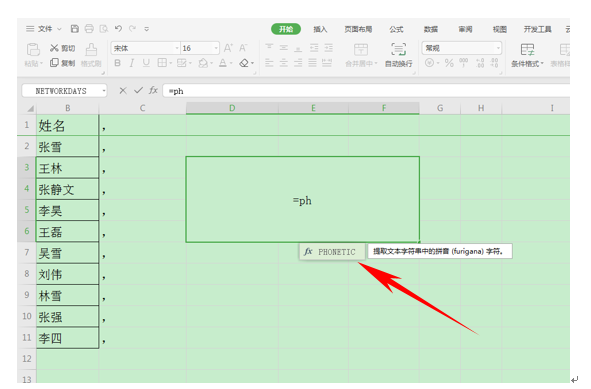The height and width of the screenshot is (389, 591).
Task: Click the fill color bucket icon
Action: point(203,63)
